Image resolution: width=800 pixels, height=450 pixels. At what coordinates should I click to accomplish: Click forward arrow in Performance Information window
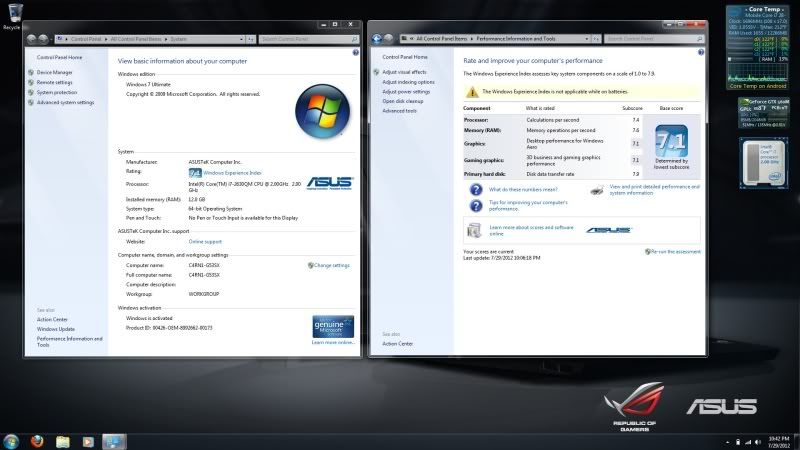389,38
